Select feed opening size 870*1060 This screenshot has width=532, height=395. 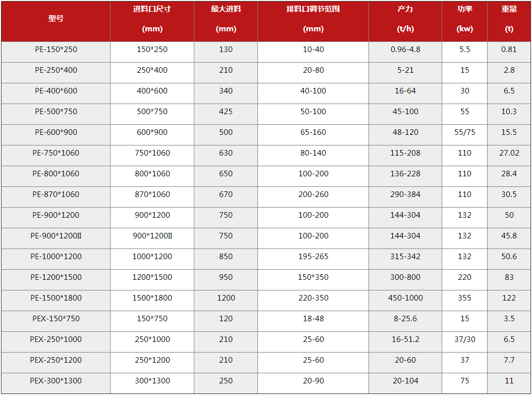pyautogui.click(x=152, y=194)
